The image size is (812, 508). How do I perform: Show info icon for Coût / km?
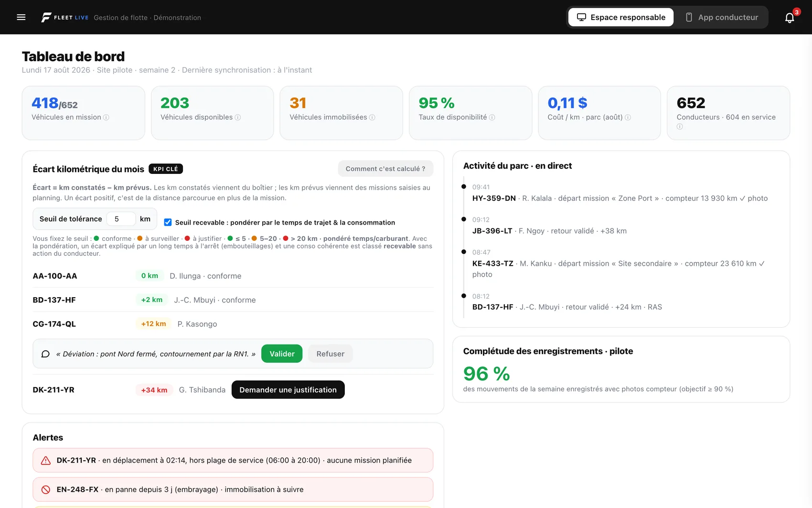tap(628, 118)
